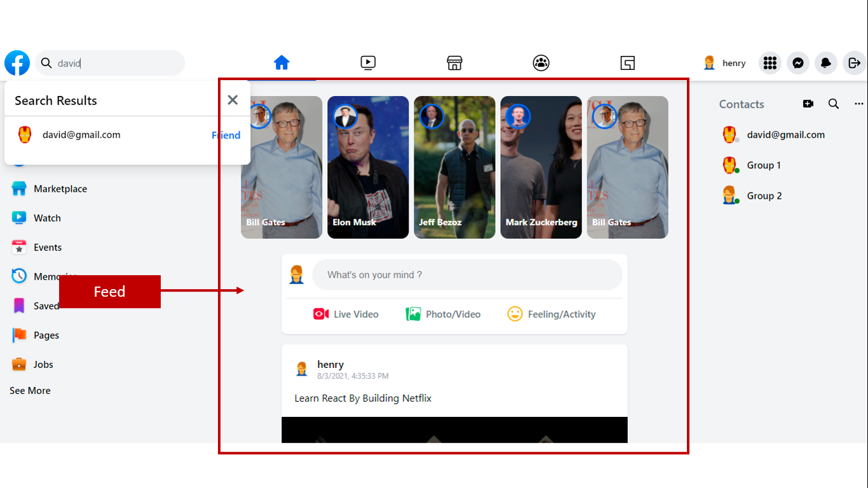The width and height of the screenshot is (868, 488).
Task: Open Mark Zuckerberg's story
Action: pos(541,167)
